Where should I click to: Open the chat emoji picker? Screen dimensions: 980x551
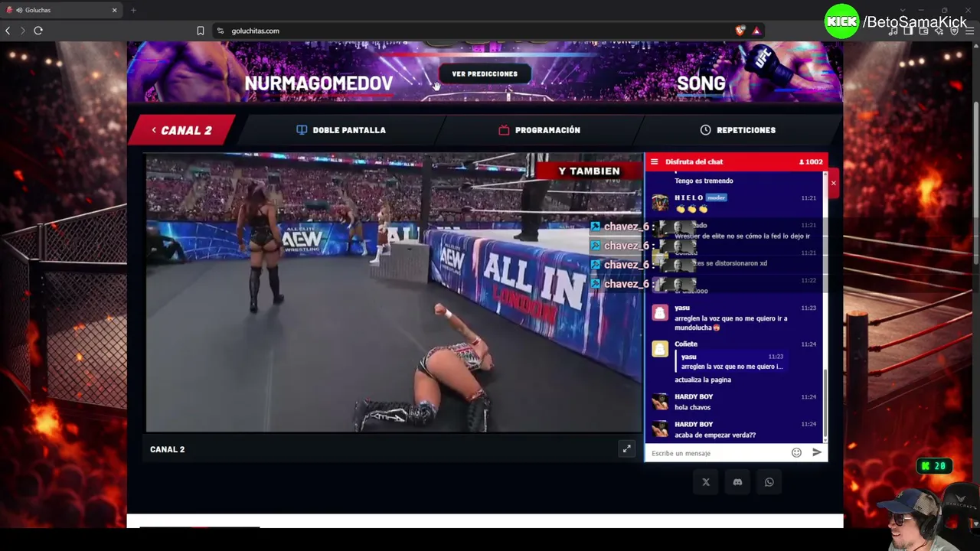(x=796, y=453)
